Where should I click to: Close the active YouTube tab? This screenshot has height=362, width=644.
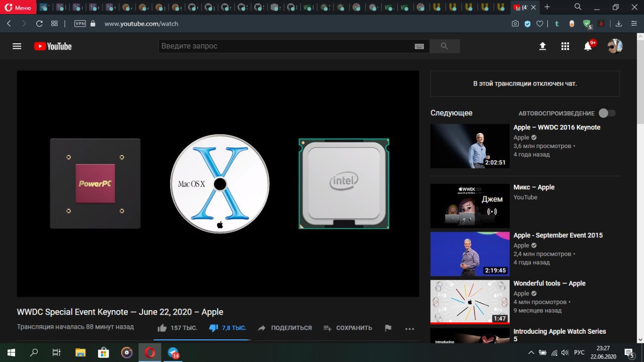534,8
